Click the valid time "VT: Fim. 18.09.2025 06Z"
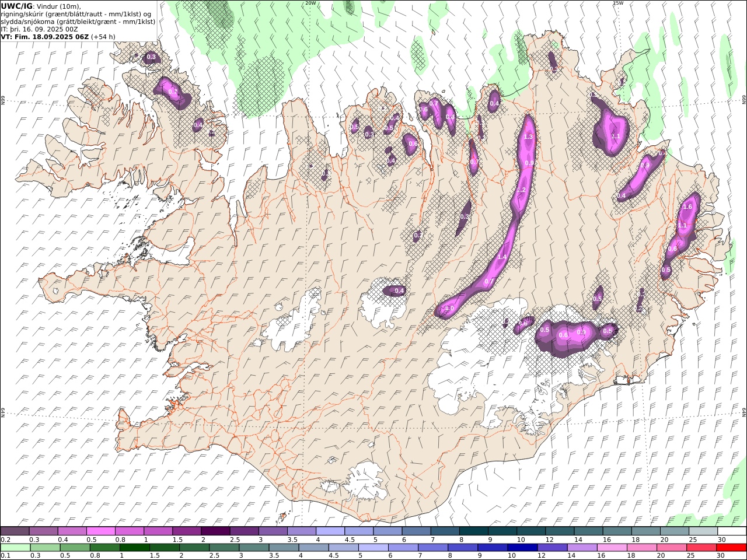Viewport: 747px width, 560px height. pos(45,36)
